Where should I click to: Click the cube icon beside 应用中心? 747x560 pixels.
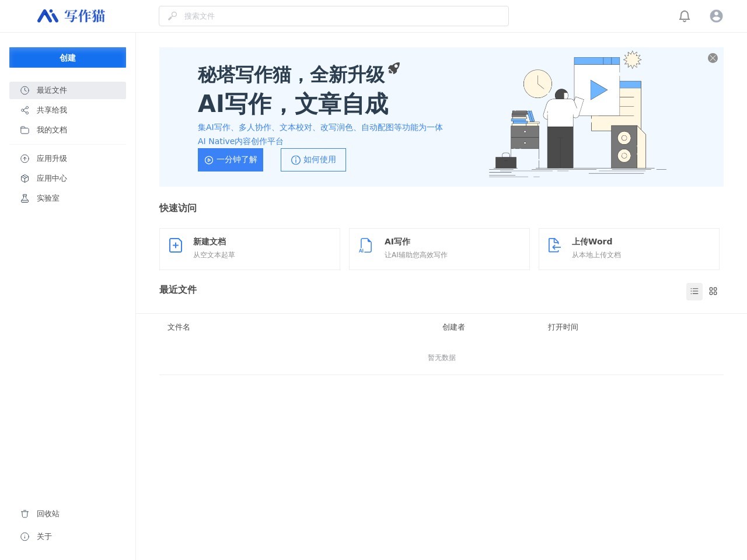click(25, 178)
